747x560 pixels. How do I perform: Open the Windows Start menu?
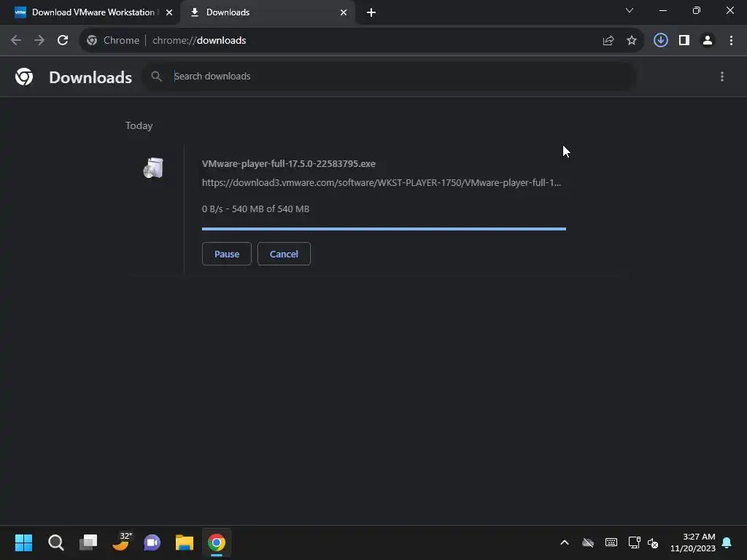click(x=23, y=542)
